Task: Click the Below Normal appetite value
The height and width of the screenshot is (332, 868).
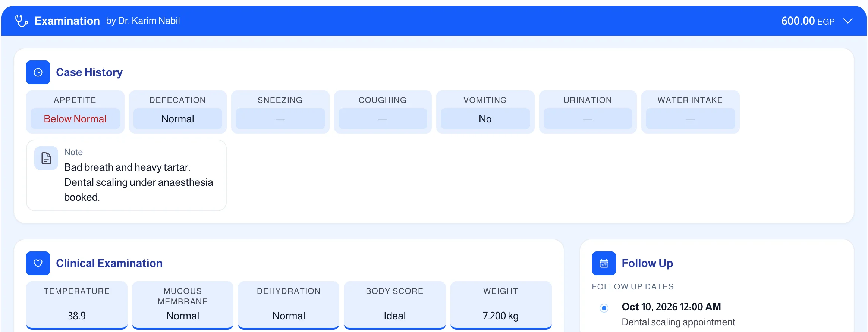Action: pos(75,119)
